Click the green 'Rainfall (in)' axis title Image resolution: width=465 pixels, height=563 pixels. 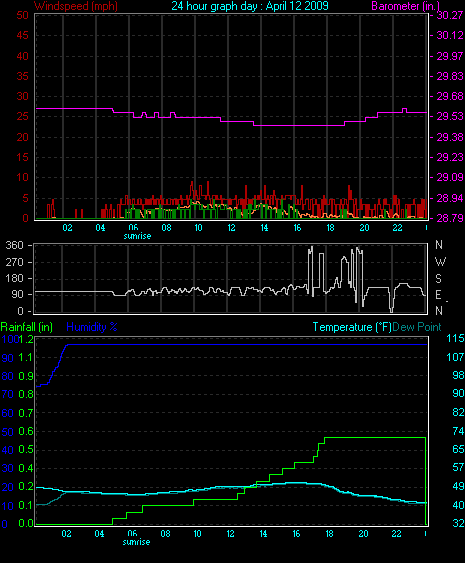click(27, 327)
